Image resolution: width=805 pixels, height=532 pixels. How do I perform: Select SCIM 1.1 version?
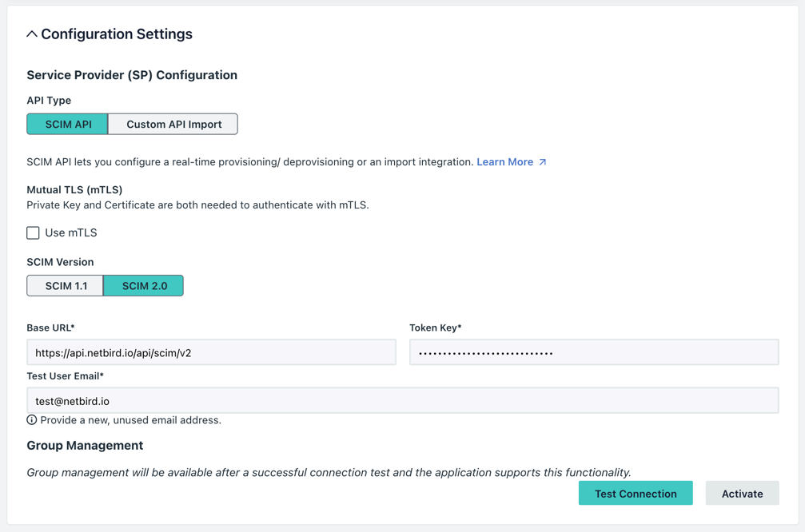pos(65,285)
